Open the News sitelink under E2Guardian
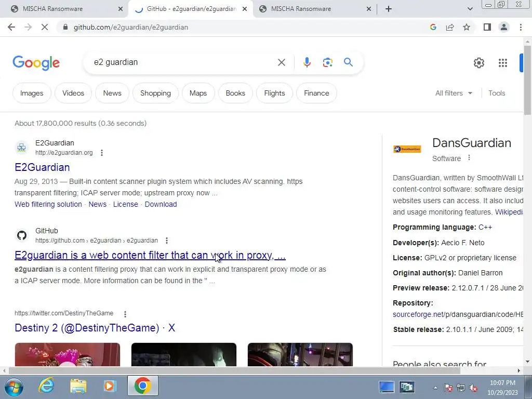This screenshot has height=399, width=532. point(97,204)
